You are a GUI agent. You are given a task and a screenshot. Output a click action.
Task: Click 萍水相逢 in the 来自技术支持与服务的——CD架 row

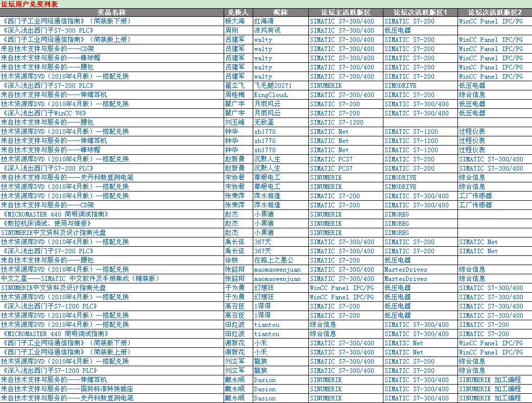point(268,205)
